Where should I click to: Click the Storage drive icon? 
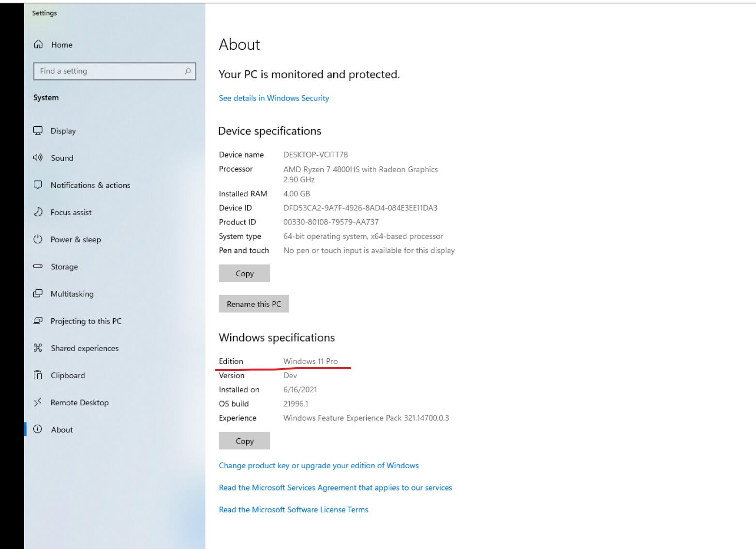[38, 267]
